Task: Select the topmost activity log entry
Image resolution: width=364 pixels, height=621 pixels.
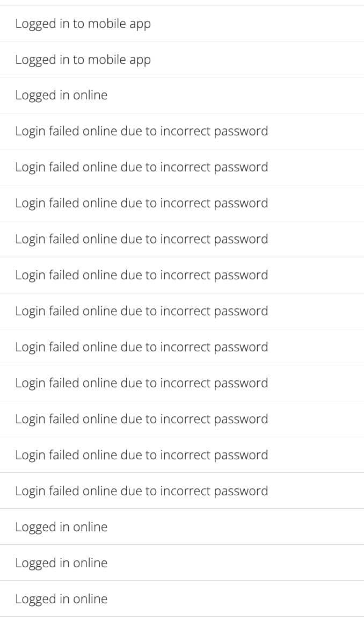Action: pyautogui.click(x=83, y=24)
